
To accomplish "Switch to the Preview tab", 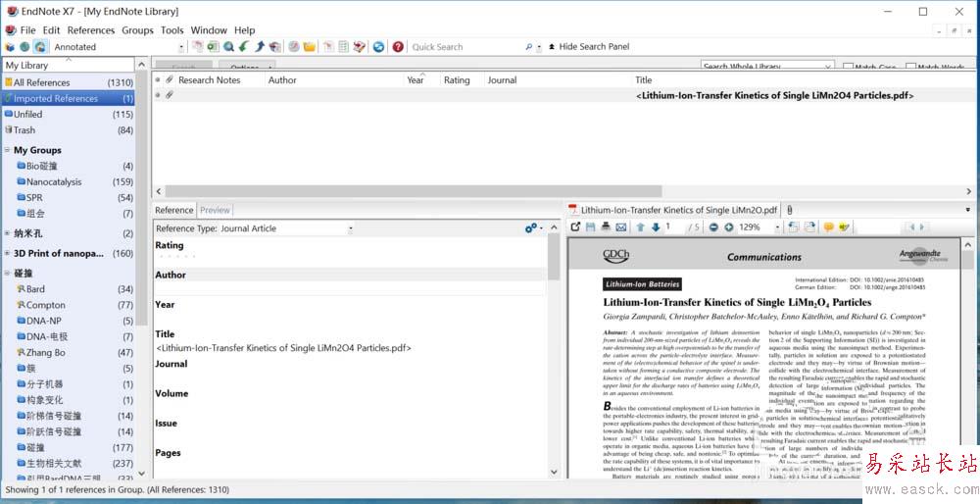I will (215, 210).
